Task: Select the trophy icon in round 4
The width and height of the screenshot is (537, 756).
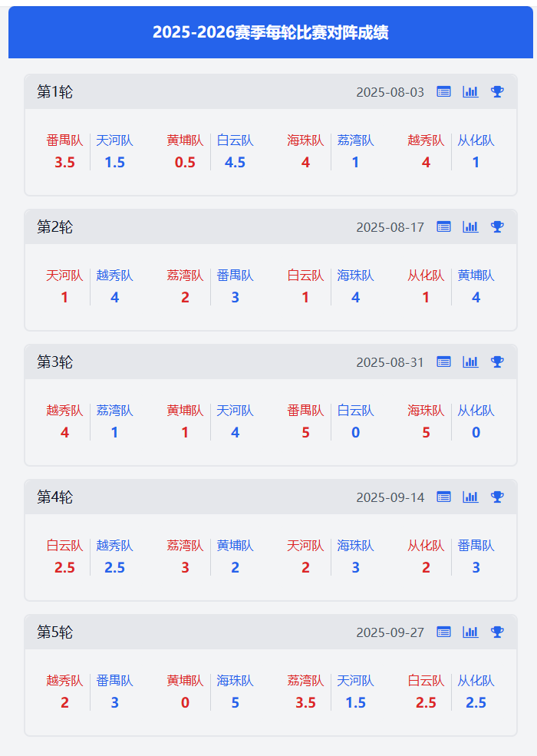Action: [x=497, y=497]
